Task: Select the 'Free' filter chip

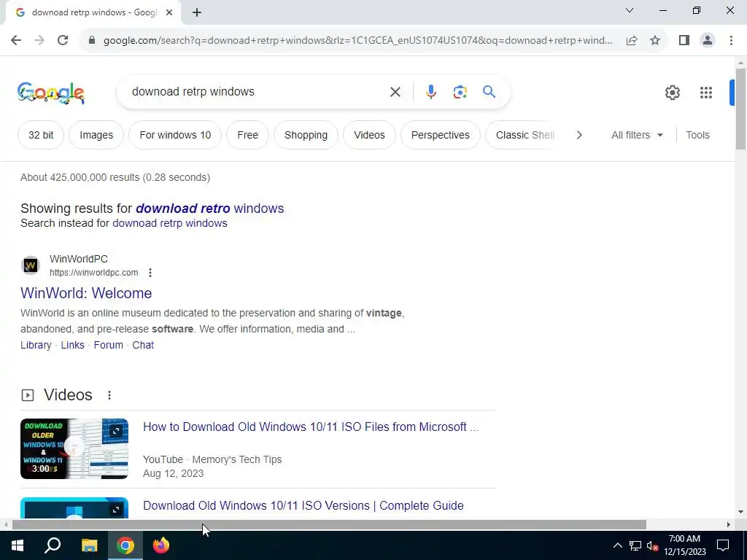Action: (x=248, y=135)
